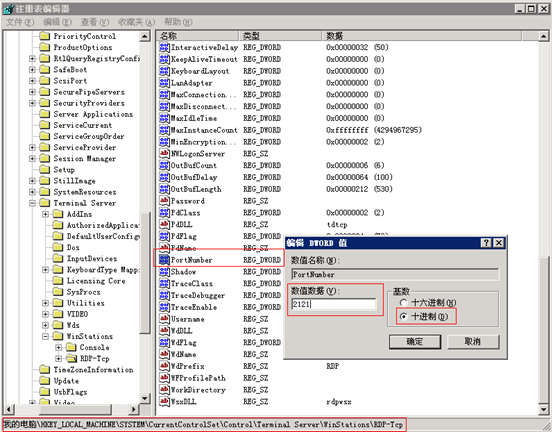Click tree pane scroll up arrow
The image size is (552, 432).
[x=145, y=36]
